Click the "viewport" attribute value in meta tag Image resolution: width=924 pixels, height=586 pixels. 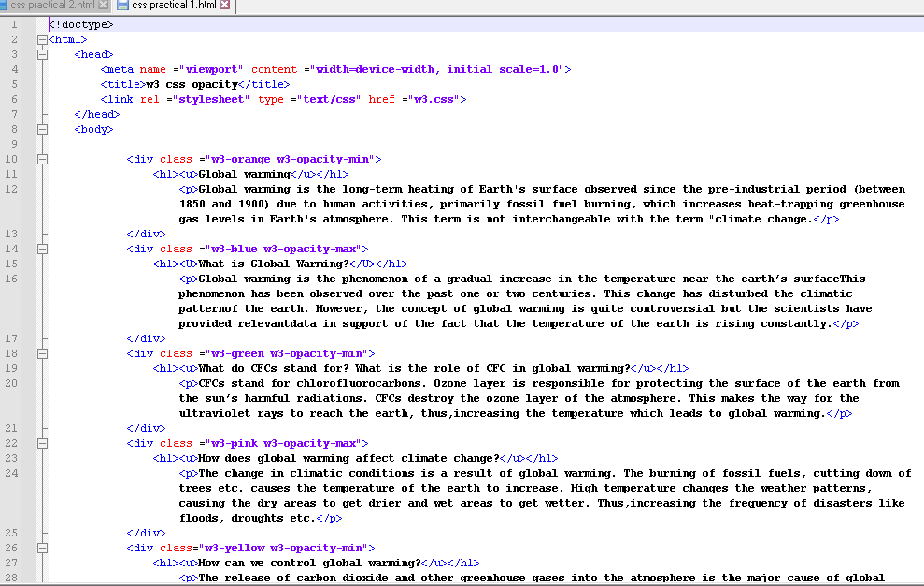click(x=214, y=69)
